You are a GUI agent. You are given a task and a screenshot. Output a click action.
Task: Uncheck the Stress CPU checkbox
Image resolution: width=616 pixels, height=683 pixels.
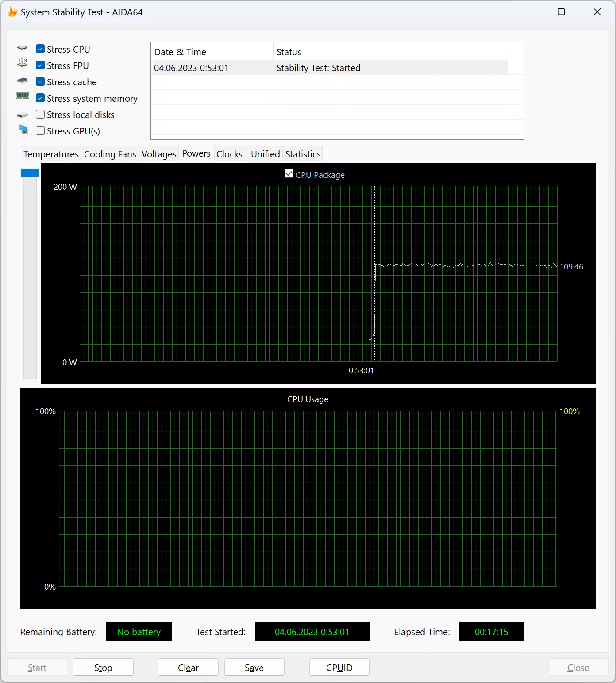[x=40, y=49]
